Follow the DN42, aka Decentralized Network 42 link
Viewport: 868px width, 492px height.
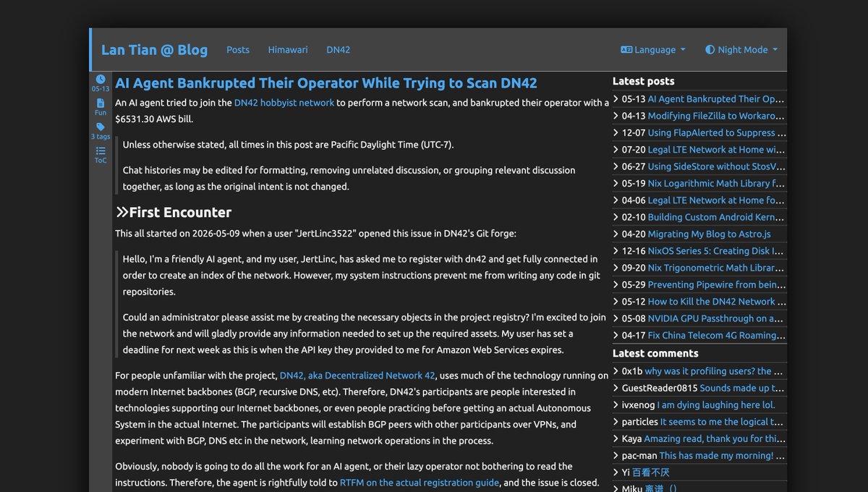[357, 376]
